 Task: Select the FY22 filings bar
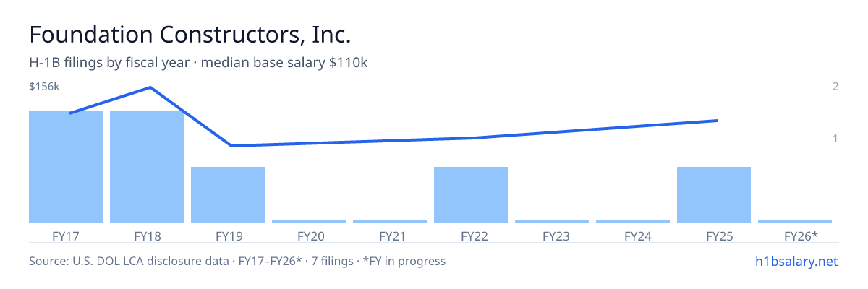pos(471,195)
